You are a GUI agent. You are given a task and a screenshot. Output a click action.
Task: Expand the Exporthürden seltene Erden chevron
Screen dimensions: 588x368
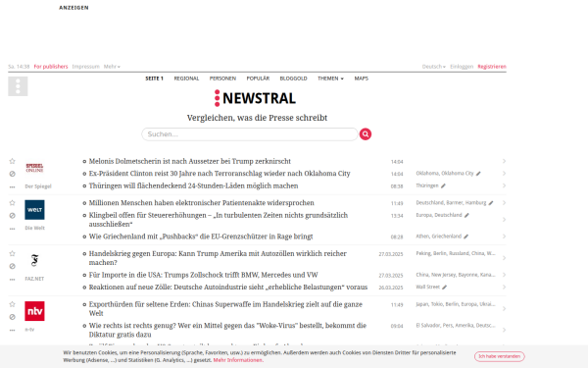click(x=504, y=309)
